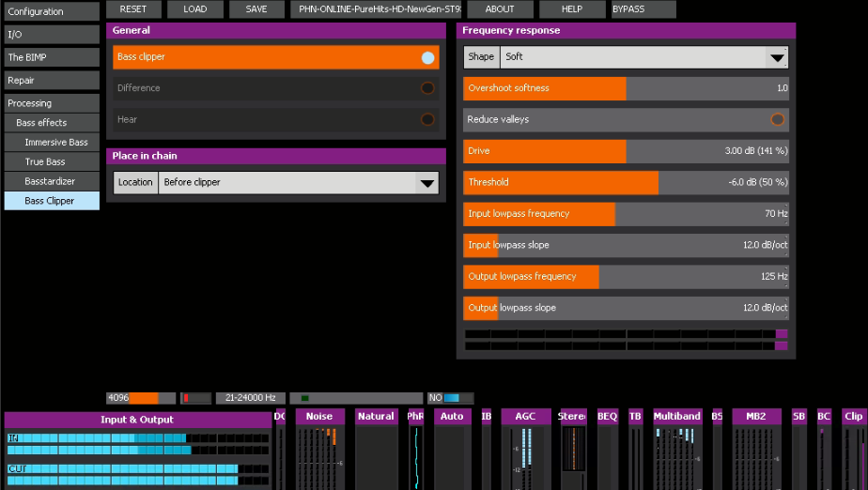
Task: Open the Clip meter panel
Action: coord(853,416)
